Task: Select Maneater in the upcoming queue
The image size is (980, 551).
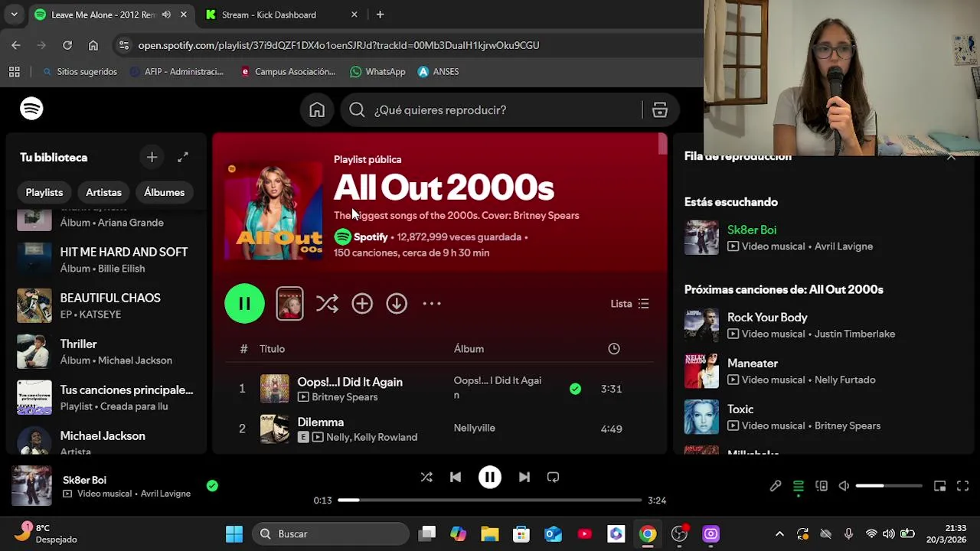Action: click(x=753, y=364)
